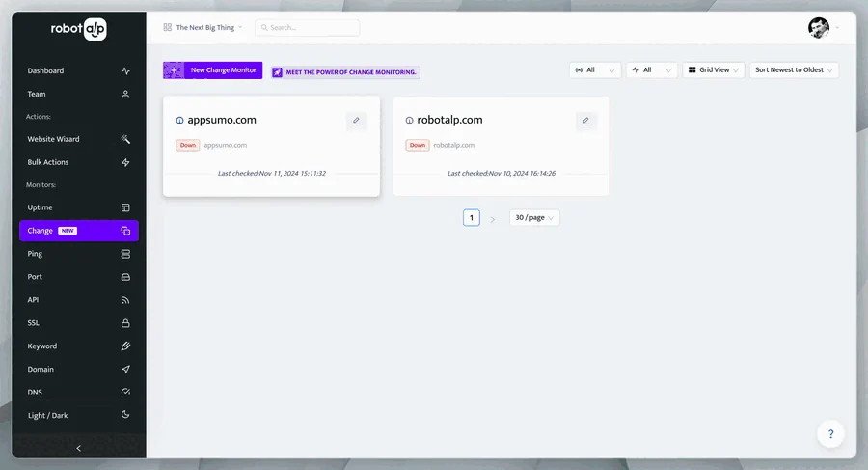868x470 pixels.
Task: Click the Ping server icon
Action: (125, 254)
